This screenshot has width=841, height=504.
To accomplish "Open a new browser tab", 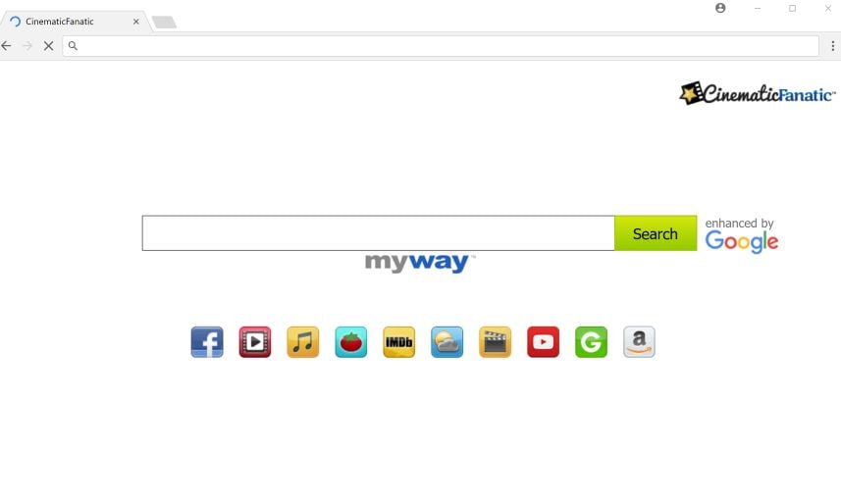I will [164, 22].
